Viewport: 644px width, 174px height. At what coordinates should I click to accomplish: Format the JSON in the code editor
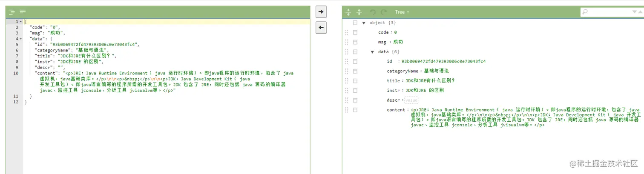point(12,12)
